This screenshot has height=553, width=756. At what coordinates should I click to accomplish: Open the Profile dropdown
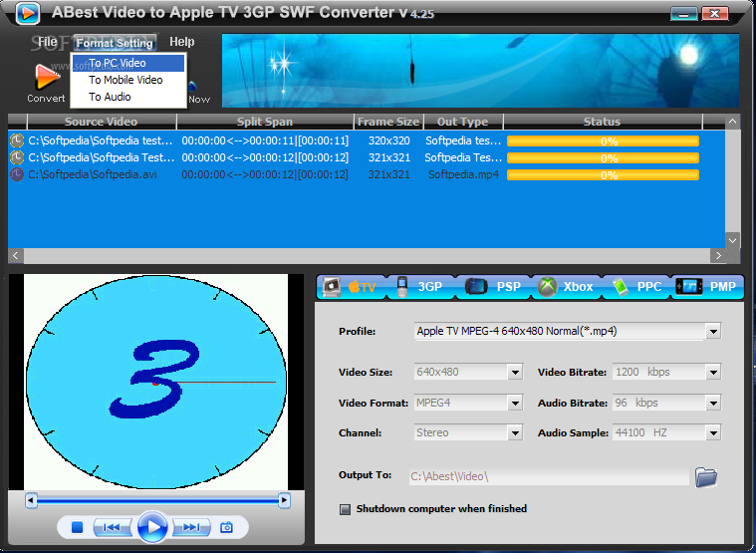pyautogui.click(x=713, y=332)
